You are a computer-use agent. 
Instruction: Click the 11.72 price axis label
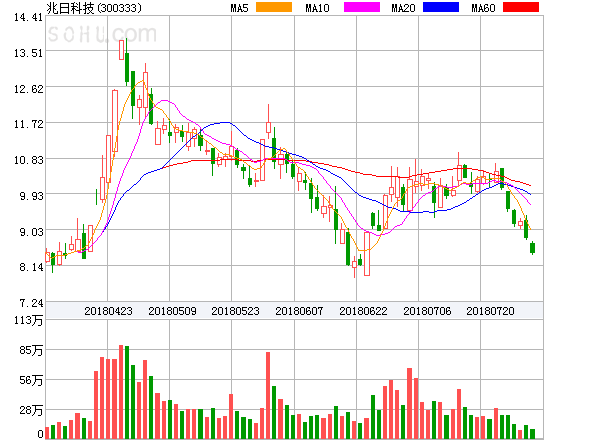click(28, 124)
